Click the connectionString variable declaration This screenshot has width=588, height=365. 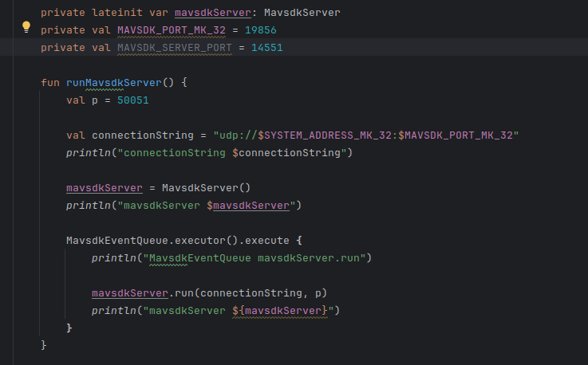(x=143, y=135)
